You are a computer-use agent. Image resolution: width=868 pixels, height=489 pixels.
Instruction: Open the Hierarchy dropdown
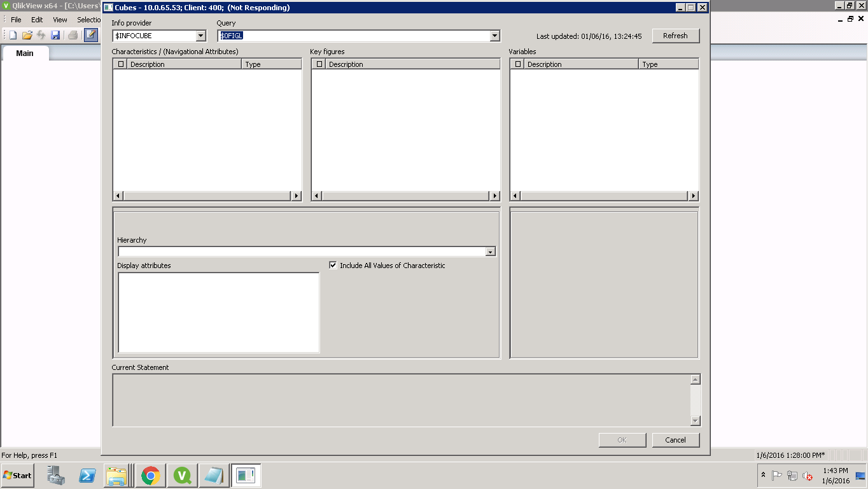(491, 252)
